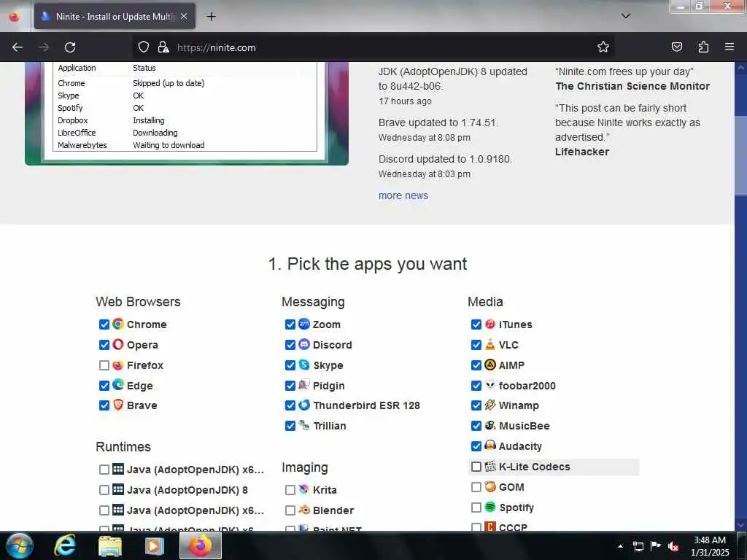Open Action Center flag icon

[x=656, y=546]
